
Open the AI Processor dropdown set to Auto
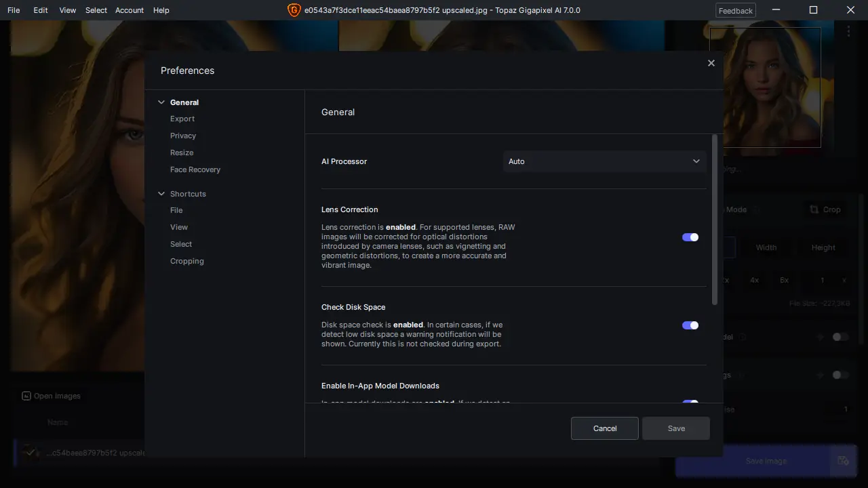click(x=604, y=161)
